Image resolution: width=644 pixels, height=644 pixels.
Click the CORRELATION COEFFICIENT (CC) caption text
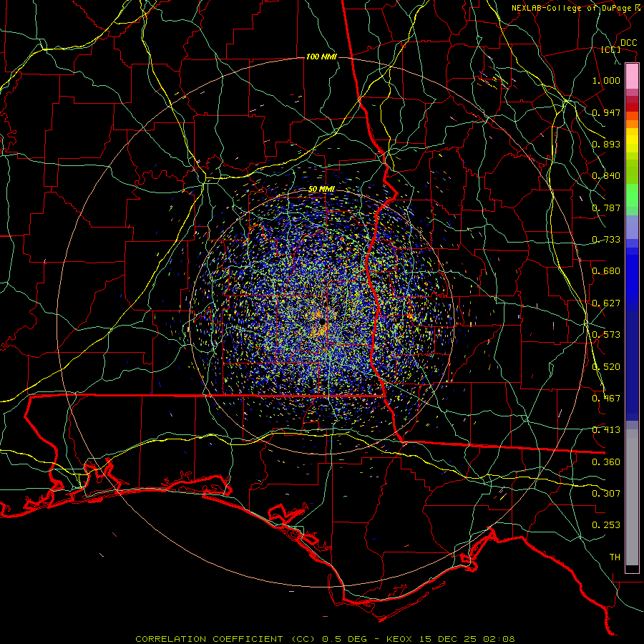pos(225,639)
